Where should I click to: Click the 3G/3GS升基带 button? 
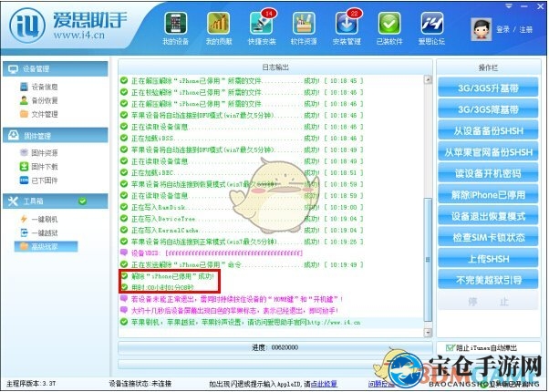[488, 88]
